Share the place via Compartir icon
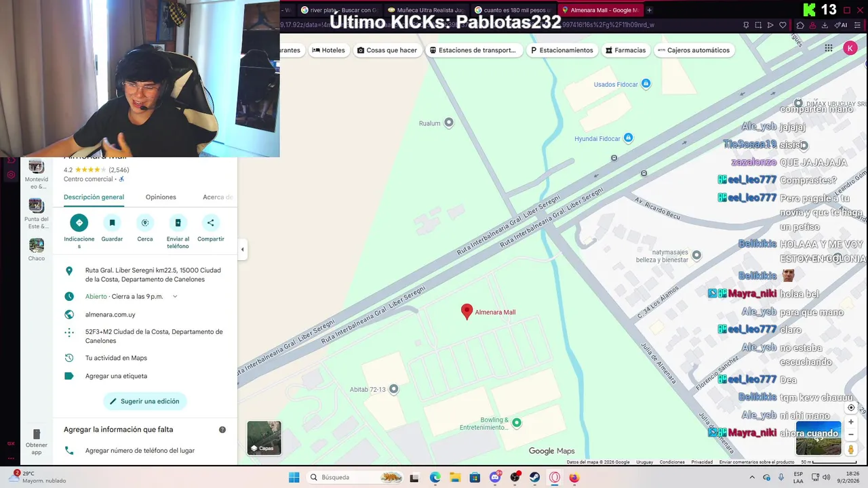This screenshot has height=488, width=868. coord(210,222)
